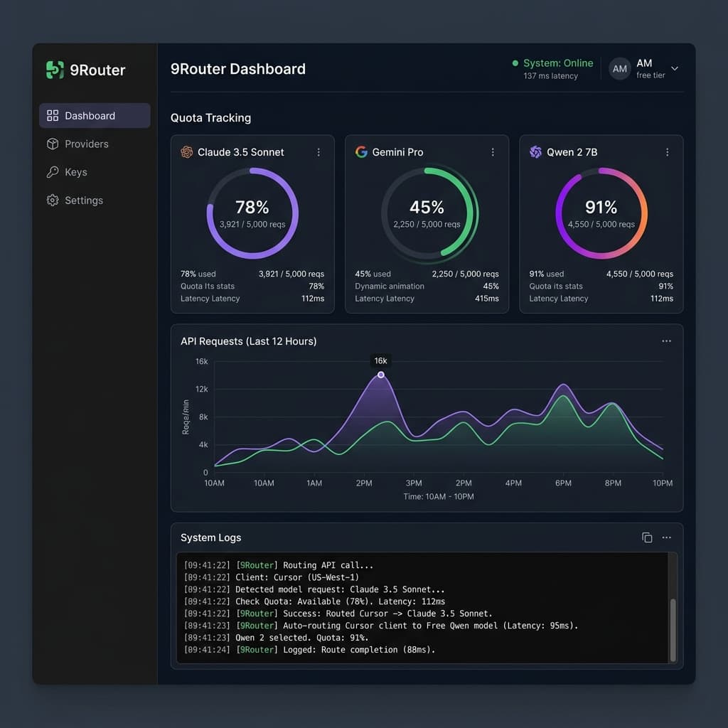The image size is (728, 728).
Task: Expand the AM account dropdown chevron
Action: coord(675,69)
